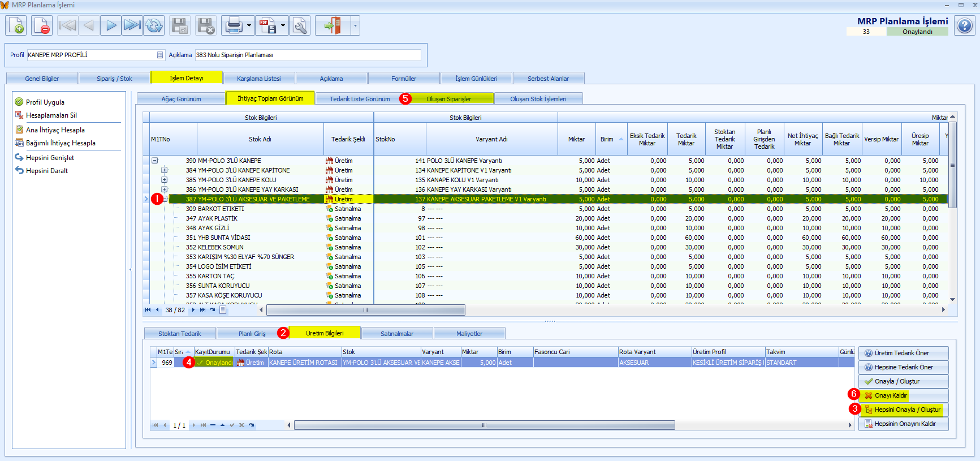Viewport: 980px width, 461px height.
Task: Click delete minus icon in lower navigator
Action: 213,425
